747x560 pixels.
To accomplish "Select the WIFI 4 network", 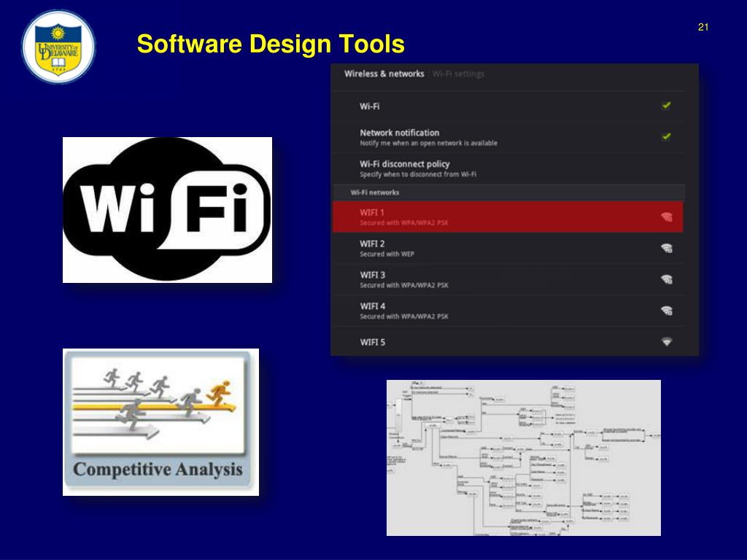I will pyautogui.click(x=508, y=311).
